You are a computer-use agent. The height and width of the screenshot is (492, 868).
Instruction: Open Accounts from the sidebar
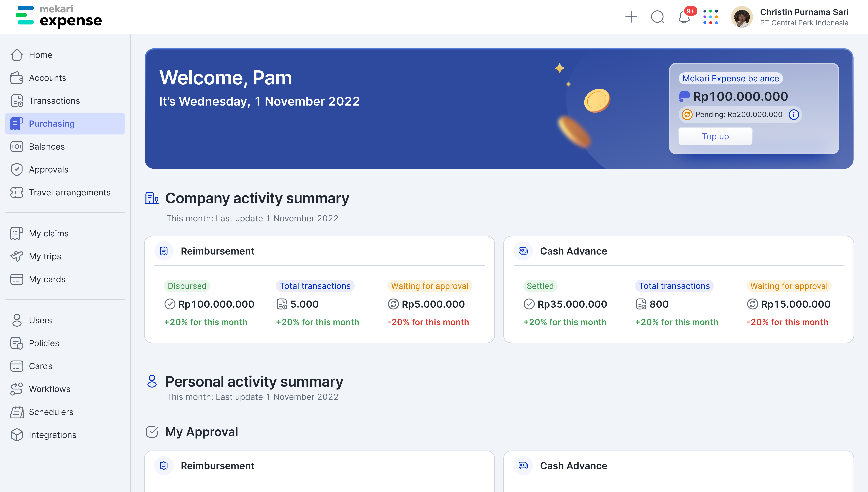coord(47,78)
